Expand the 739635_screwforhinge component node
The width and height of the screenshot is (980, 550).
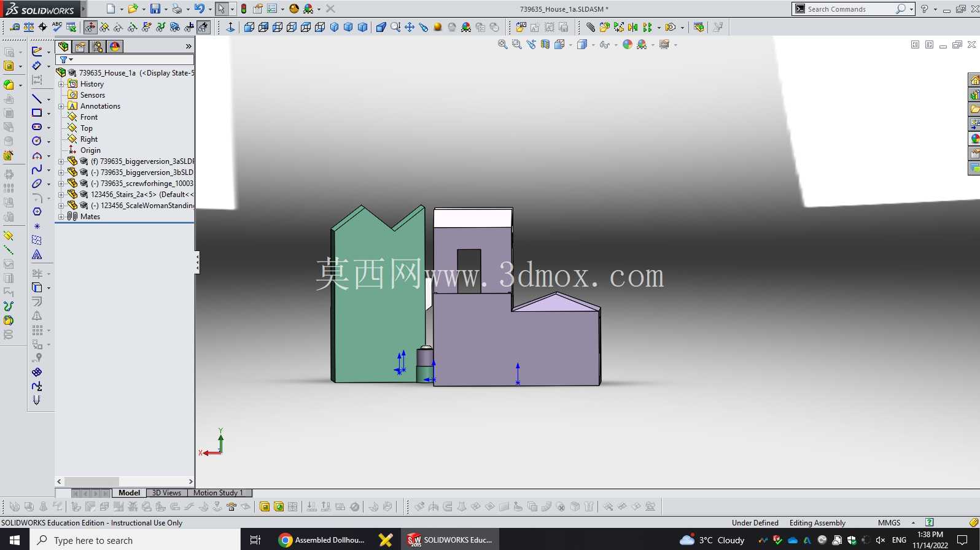61,184
